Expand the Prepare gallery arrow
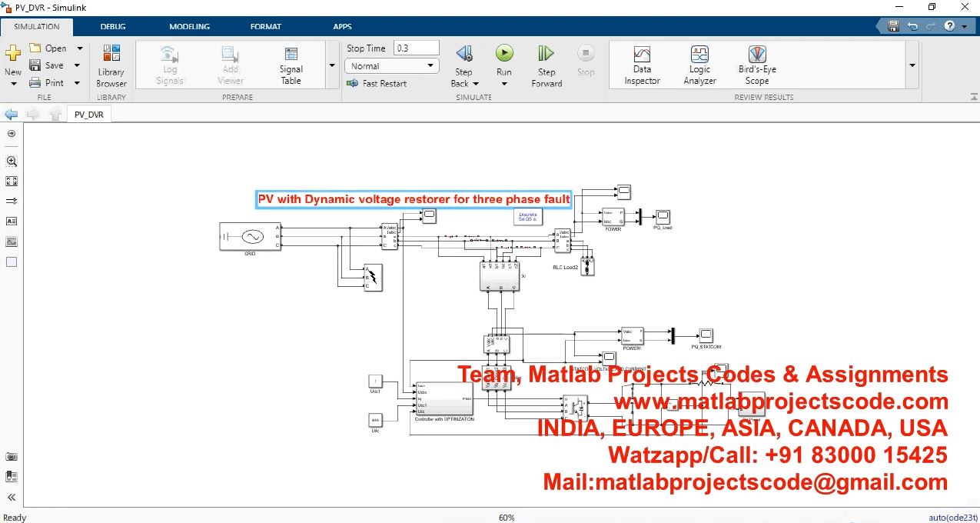The image size is (980, 523). (x=332, y=65)
